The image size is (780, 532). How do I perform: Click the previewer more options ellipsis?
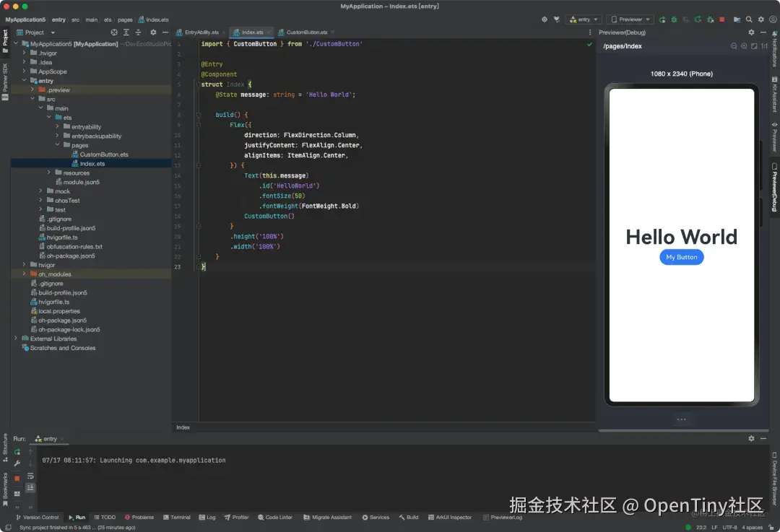click(x=682, y=419)
